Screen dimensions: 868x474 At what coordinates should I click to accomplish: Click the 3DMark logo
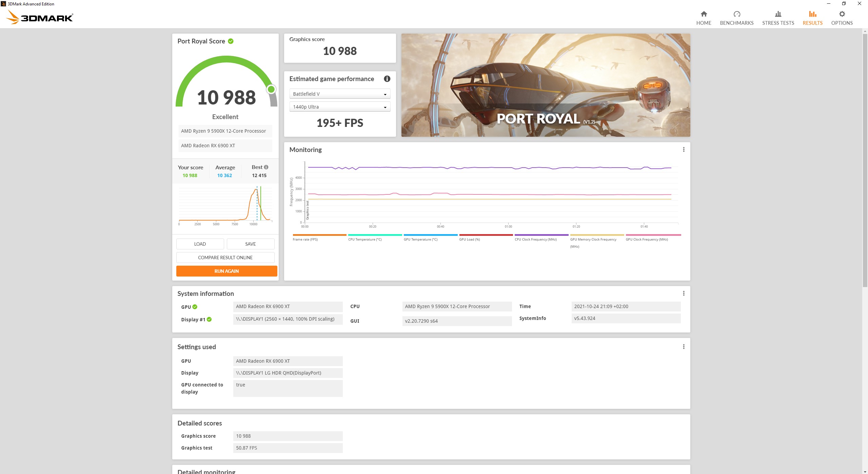point(40,17)
